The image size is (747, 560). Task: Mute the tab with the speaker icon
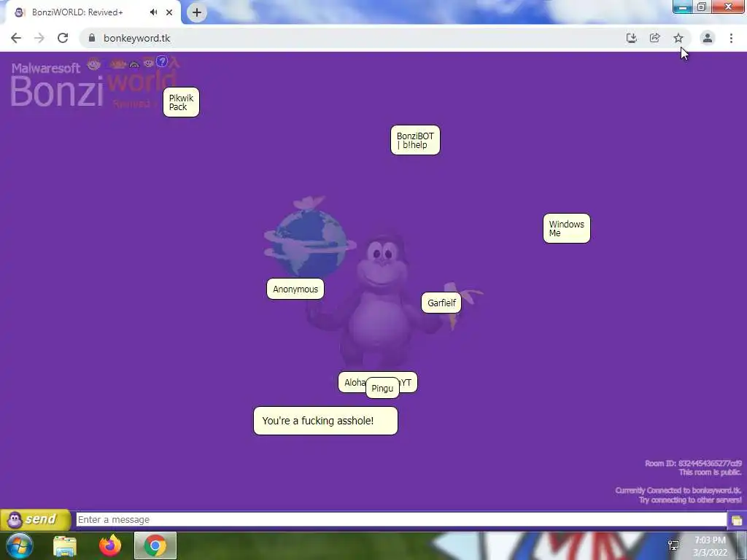[x=153, y=12]
